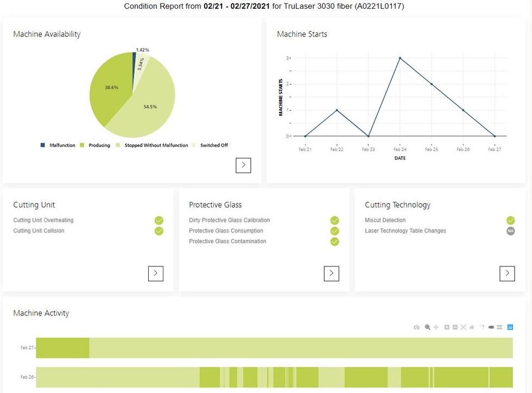Screen dimensions: 532x393
Task: Open Cutting Unit details with arrow button
Action: point(155,274)
